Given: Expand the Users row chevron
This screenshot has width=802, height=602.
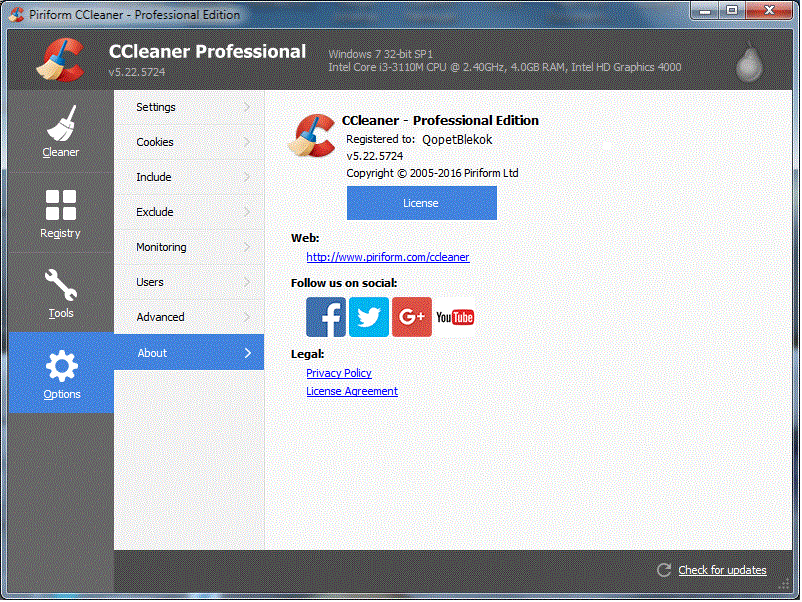Looking at the screenshot, I should point(247,282).
